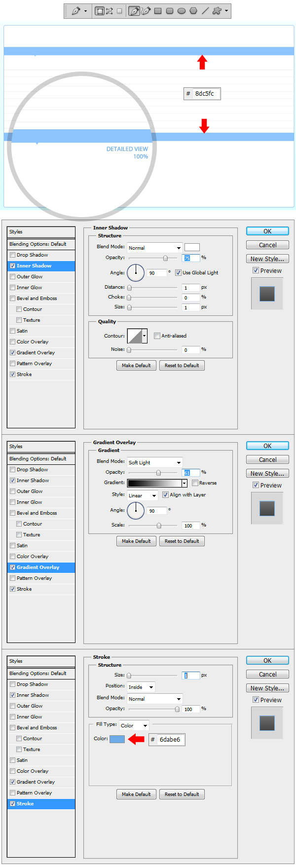Pick the Ellipse shape tool

click(x=182, y=11)
